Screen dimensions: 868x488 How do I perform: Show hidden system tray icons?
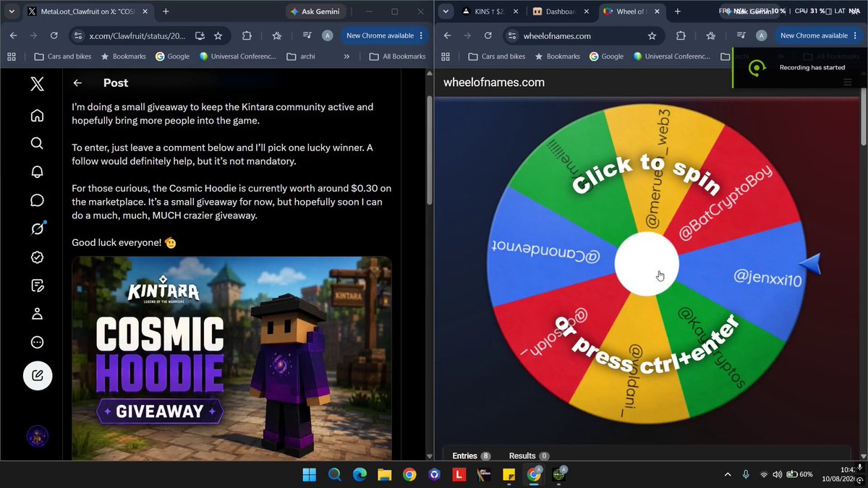pos(728,474)
